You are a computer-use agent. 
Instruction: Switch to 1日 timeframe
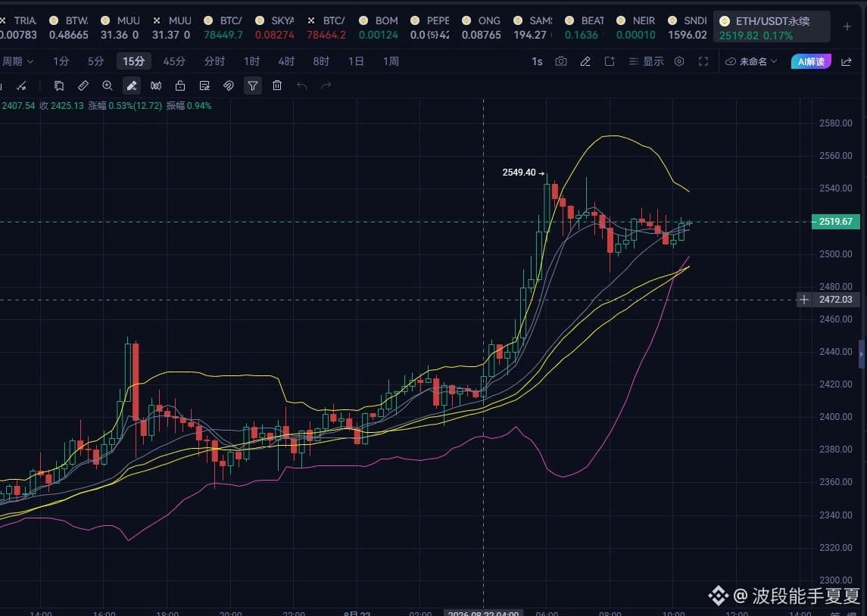(x=356, y=61)
